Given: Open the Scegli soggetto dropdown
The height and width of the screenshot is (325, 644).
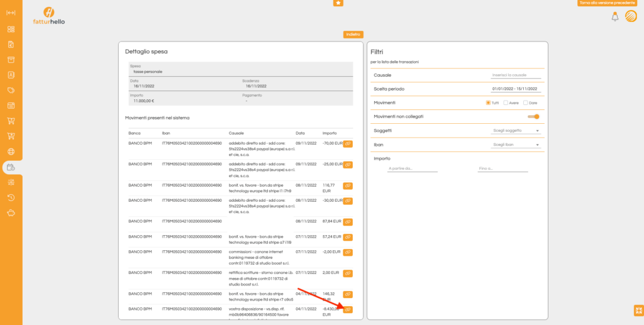Looking at the screenshot, I should 516,131.
